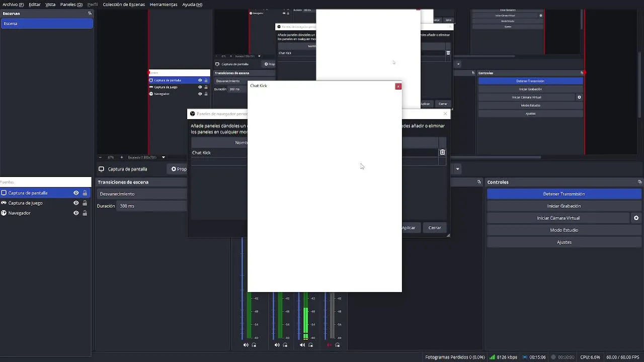Image resolution: width=644 pixels, height=362 pixels.
Task: Click the dock float icon left of Controles title
Action: click(x=479, y=182)
